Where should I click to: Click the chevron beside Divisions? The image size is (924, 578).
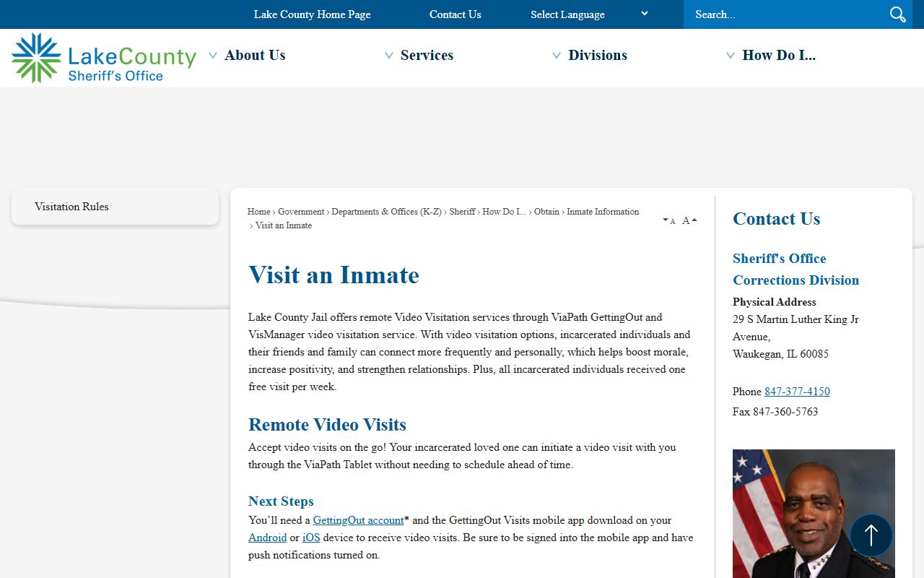tap(557, 56)
